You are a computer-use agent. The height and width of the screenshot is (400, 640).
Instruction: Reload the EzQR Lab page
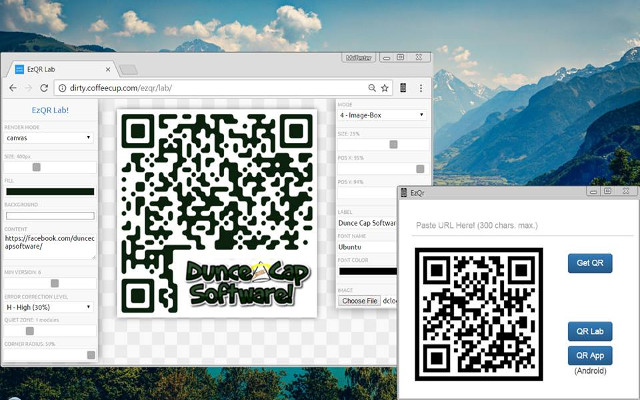click(x=44, y=88)
